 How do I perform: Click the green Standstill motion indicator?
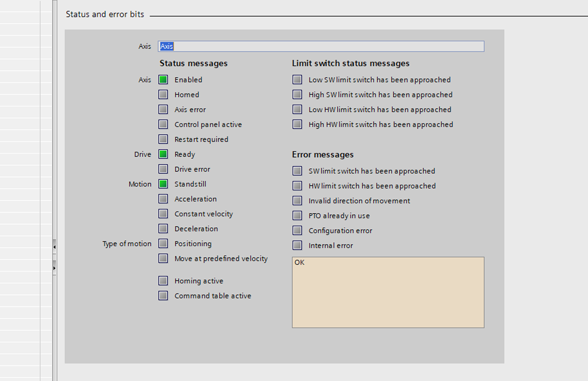point(163,184)
